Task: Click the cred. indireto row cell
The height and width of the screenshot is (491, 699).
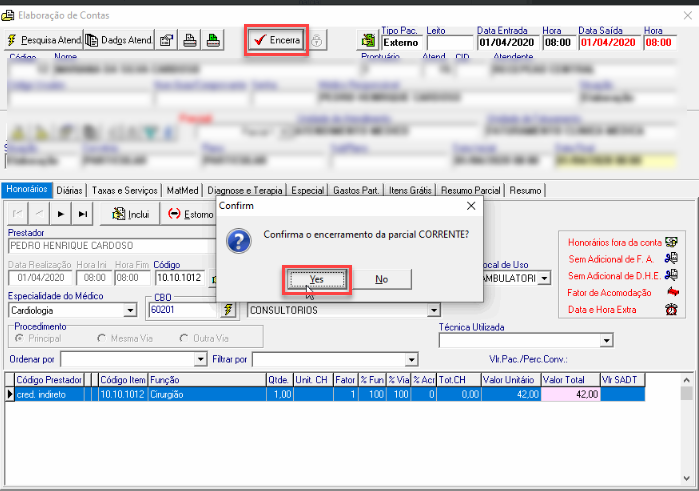Action: pos(49,394)
